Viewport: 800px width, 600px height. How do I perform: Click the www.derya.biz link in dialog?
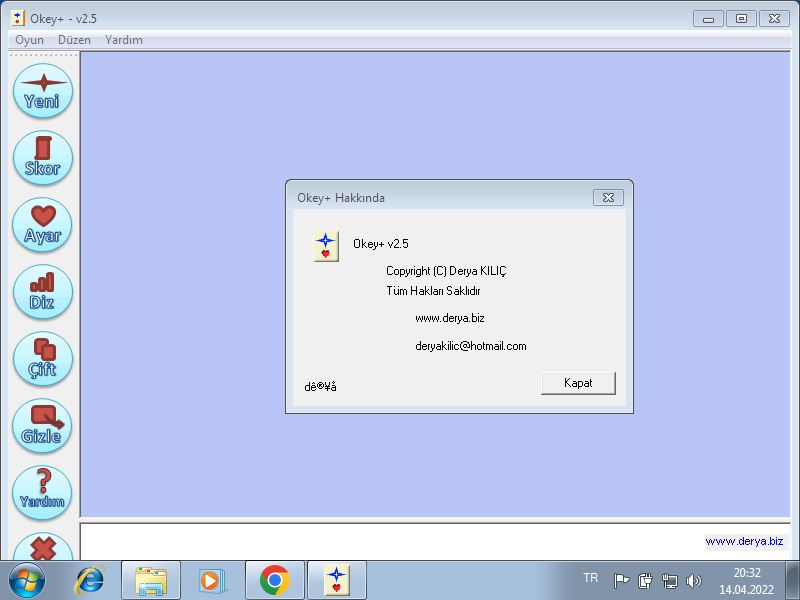pyautogui.click(x=449, y=318)
